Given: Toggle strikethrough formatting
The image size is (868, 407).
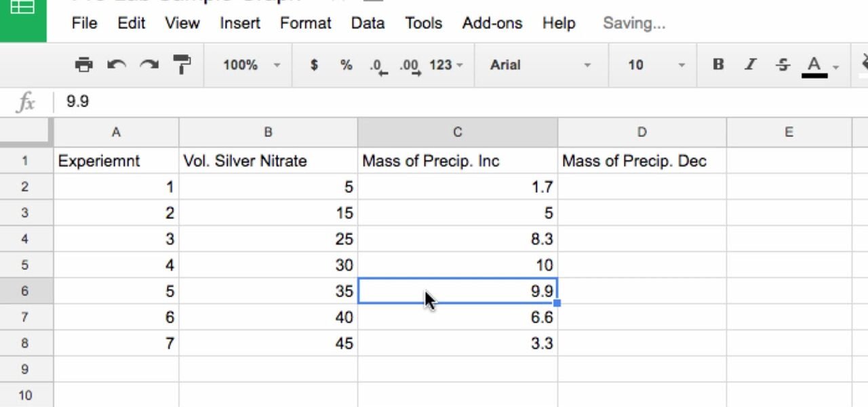Looking at the screenshot, I should pyautogui.click(x=783, y=65).
